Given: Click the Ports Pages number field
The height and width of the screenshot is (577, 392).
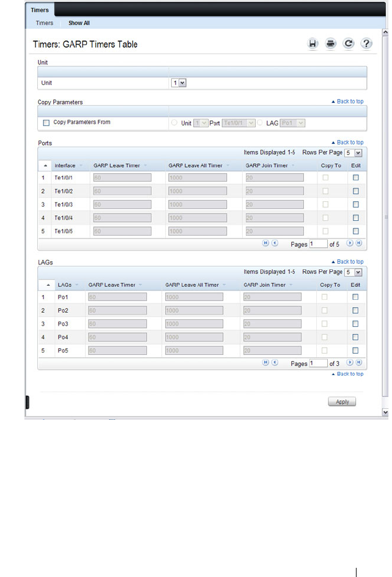Looking at the screenshot, I should pyautogui.click(x=318, y=244).
